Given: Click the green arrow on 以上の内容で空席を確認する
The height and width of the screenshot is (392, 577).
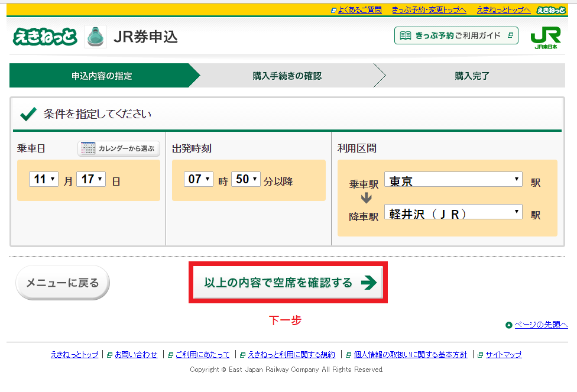Looking at the screenshot, I should pos(369,283).
